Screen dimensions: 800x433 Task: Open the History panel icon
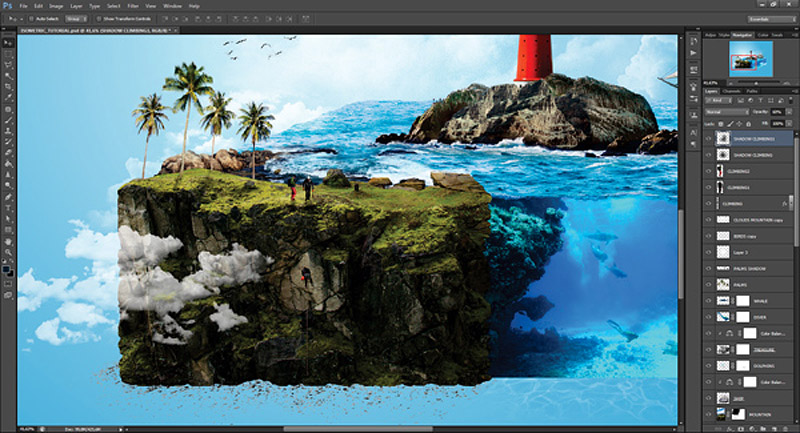pyautogui.click(x=693, y=41)
